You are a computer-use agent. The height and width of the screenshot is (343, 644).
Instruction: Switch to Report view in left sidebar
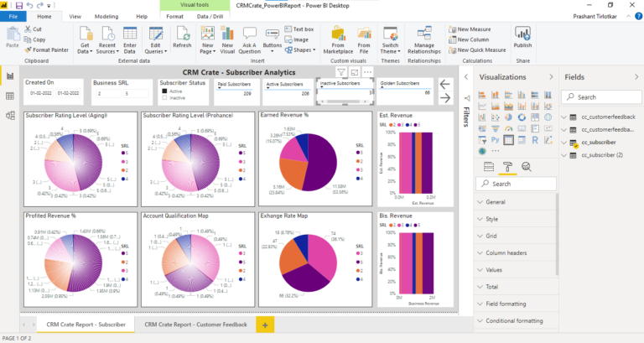(10, 76)
